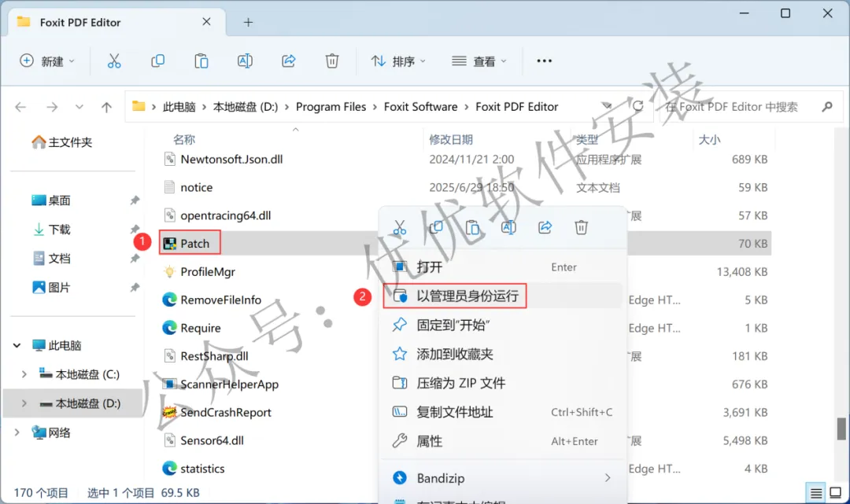This screenshot has width=850, height=504.
Task: Click the Delete trash icon in the toolbar
Action: tap(332, 61)
